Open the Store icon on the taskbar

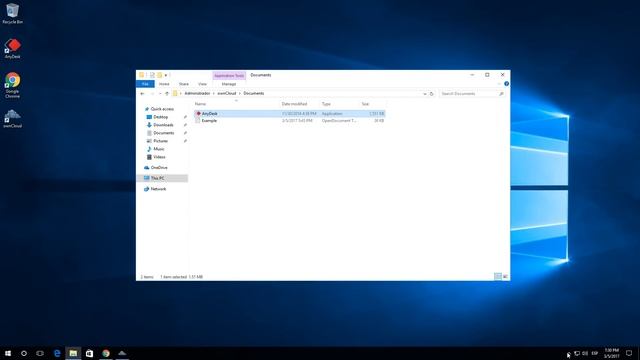89,353
